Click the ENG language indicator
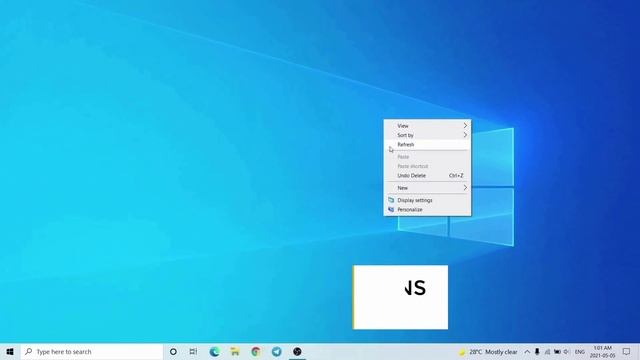 (x=580, y=351)
